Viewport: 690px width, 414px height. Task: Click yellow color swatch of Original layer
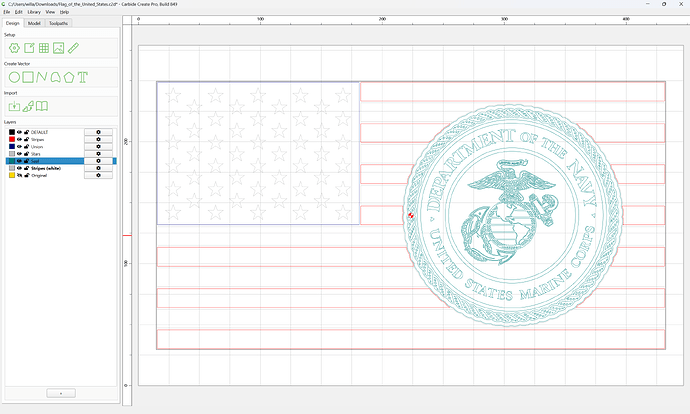click(12, 175)
